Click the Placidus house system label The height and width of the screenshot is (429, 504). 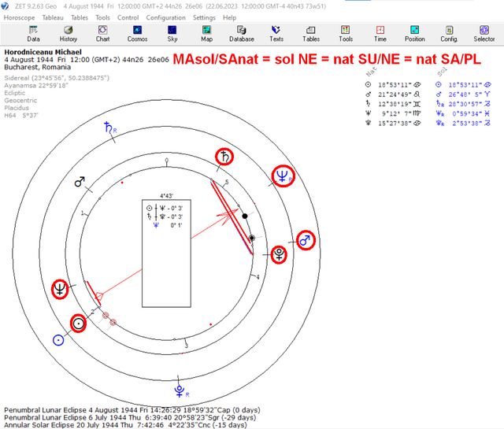pyautogui.click(x=17, y=108)
